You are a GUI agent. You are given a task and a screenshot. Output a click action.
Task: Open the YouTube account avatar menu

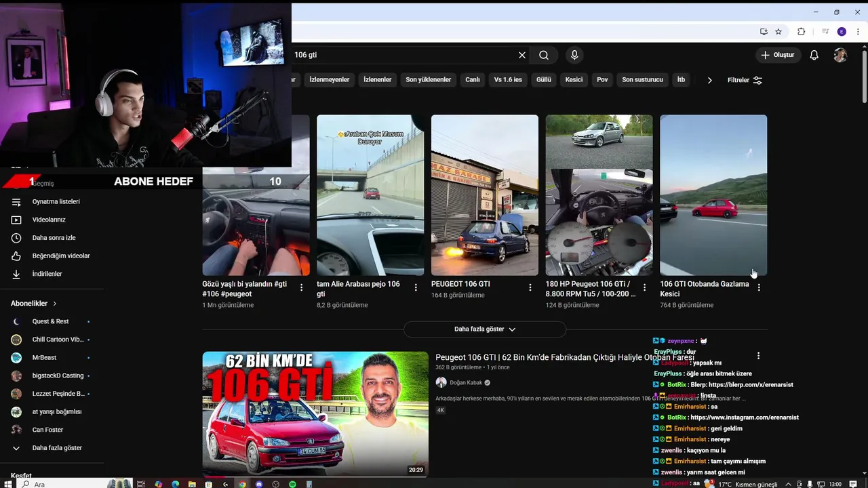(840, 55)
